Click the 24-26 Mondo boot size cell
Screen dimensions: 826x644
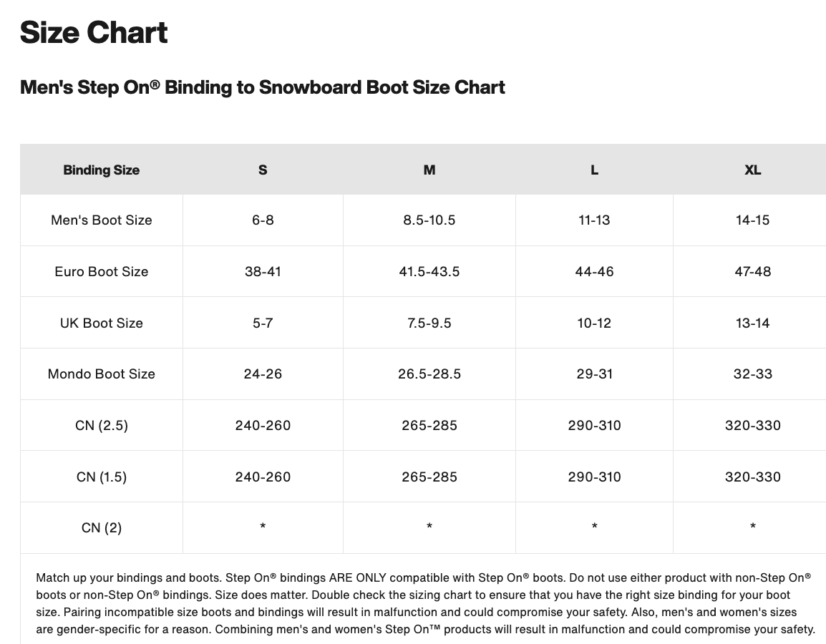click(x=263, y=374)
